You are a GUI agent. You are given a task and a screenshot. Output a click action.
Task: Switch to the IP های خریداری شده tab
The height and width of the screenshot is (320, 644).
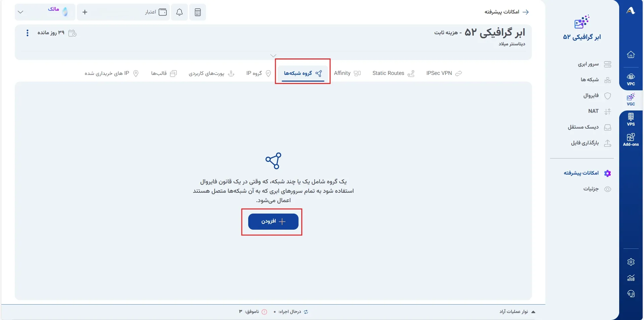pos(111,73)
